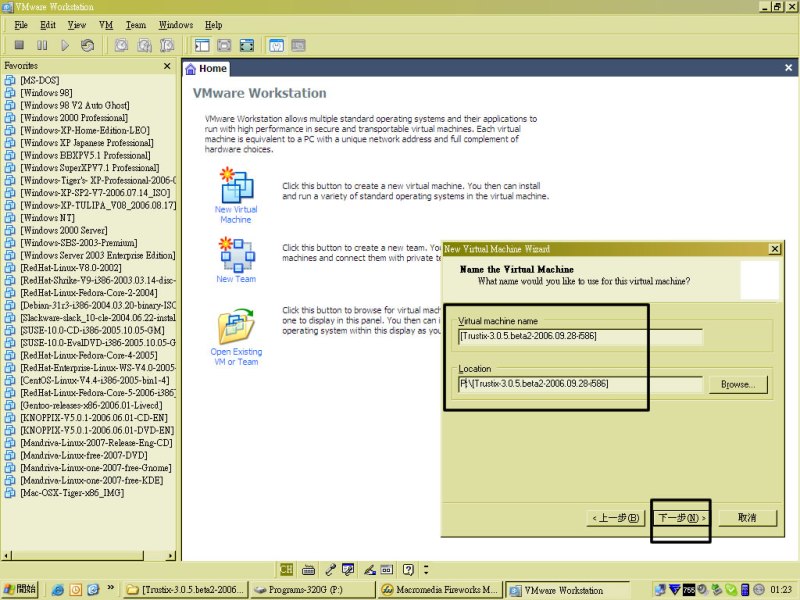Open the Edit menu

[x=48, y=25]
